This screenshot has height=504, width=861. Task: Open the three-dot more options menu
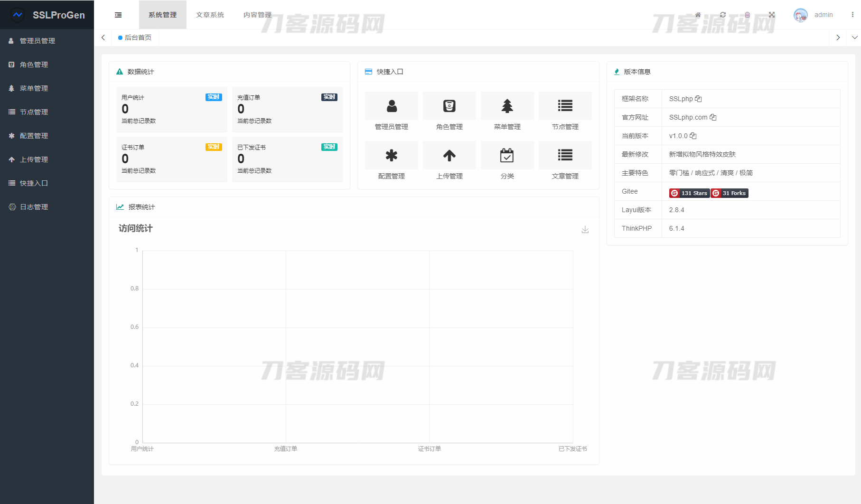[852, 15]
